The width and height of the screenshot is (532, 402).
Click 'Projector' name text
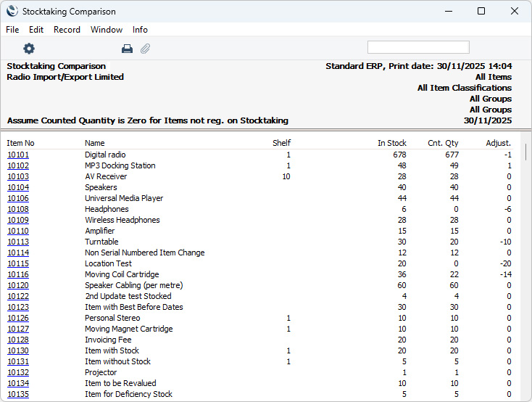(101, 372)
